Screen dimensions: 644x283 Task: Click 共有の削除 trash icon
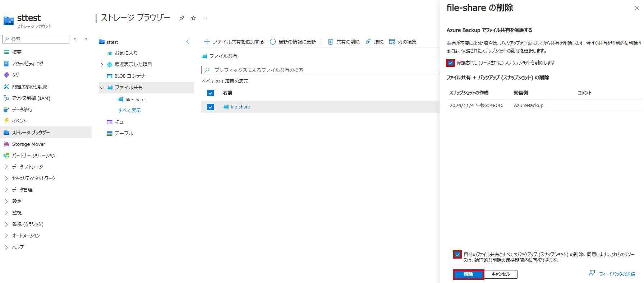(x=330, y=42)
